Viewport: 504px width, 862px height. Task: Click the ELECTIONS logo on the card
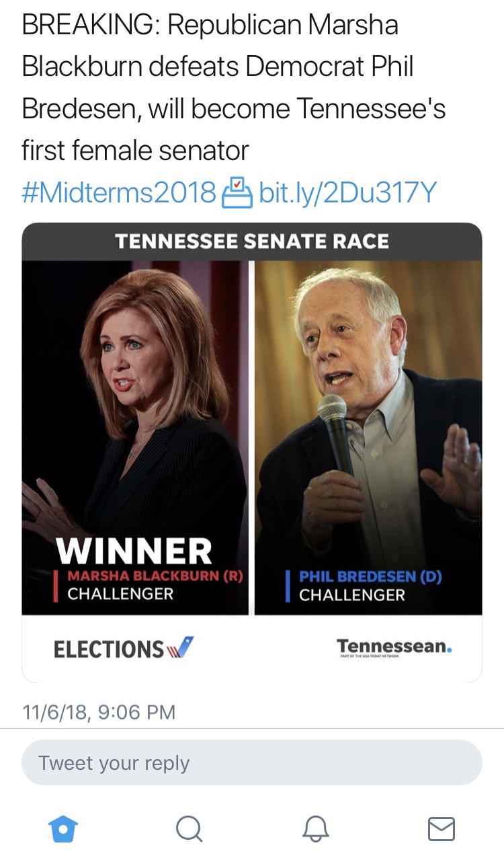pos(109,649)
